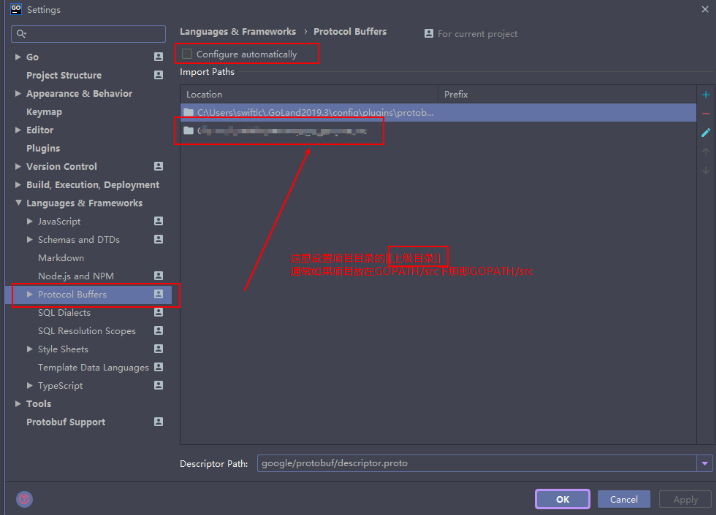Expand the TypeScript node arrow
The height and width of the screenshot is (515, 716).
[x=30, y=385]
